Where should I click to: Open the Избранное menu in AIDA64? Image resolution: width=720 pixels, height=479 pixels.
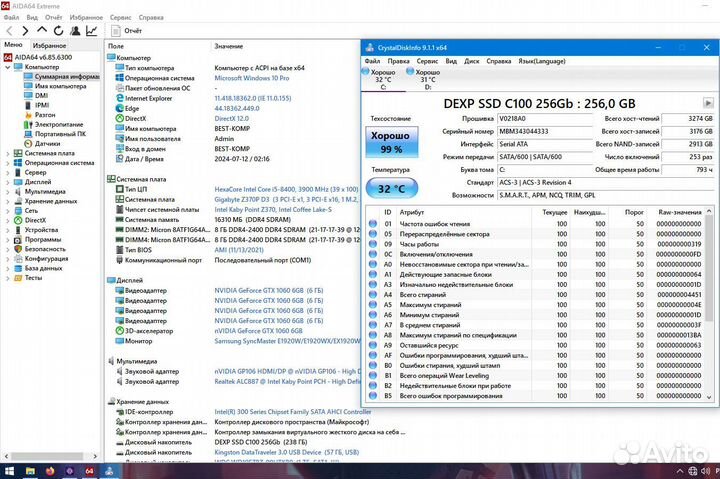[x=86, y=17]
